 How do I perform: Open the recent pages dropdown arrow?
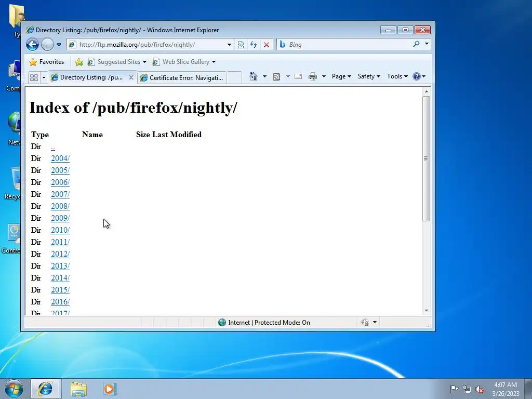point(59,45)
